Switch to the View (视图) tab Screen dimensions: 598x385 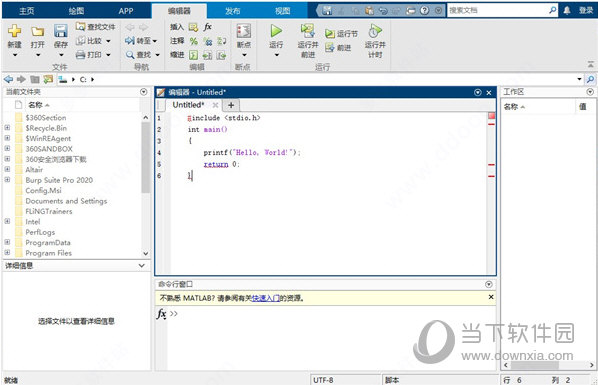(283, 11)
